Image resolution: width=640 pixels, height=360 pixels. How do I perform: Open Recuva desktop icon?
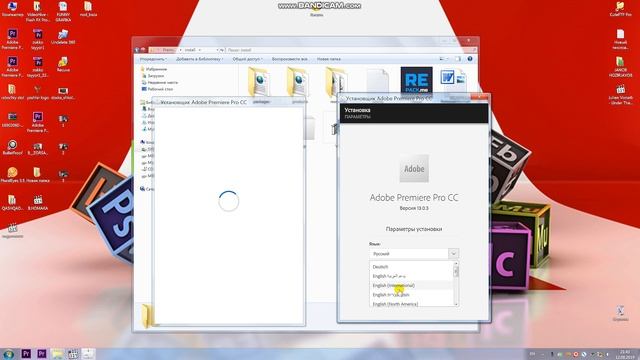tap(63, 64)
